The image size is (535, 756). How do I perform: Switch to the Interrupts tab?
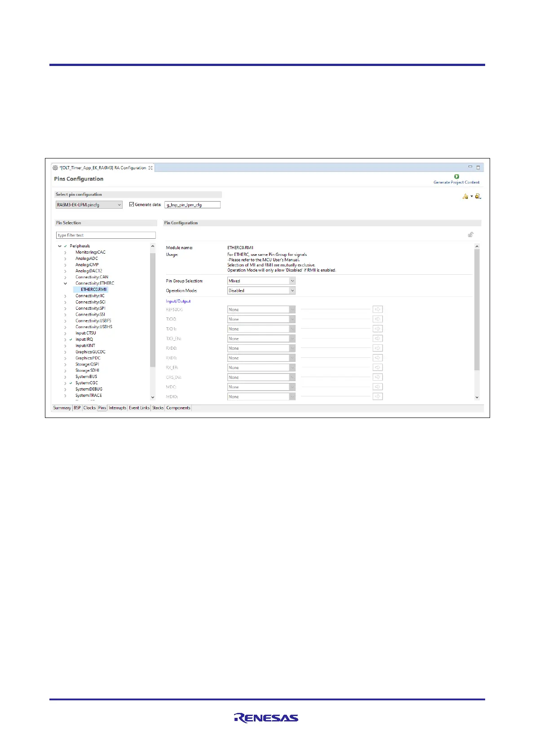pyautogui.click(x=117, y=408)
